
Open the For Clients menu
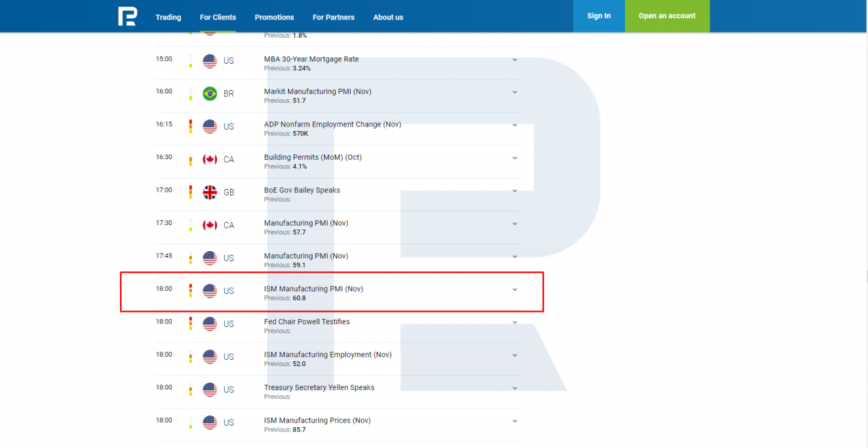218,17
